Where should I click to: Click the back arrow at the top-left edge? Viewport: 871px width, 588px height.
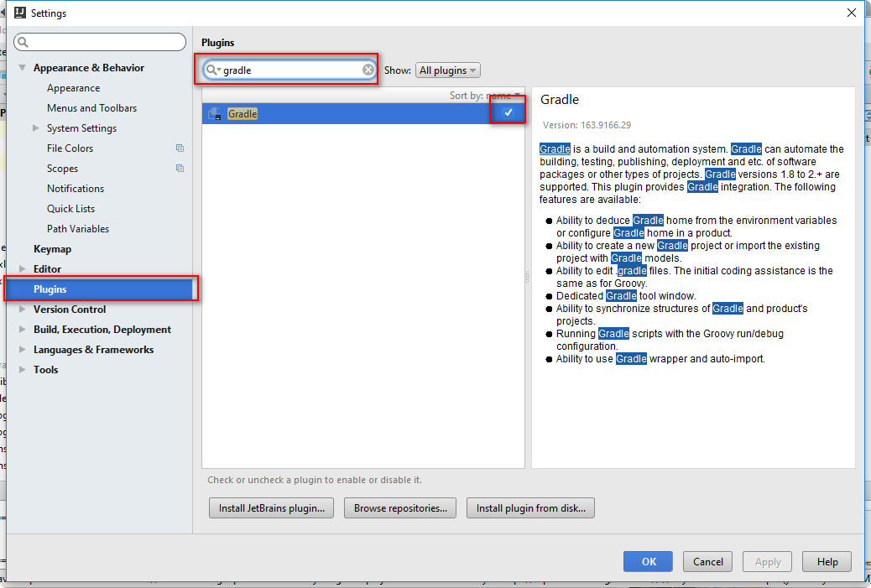point(3,12)
